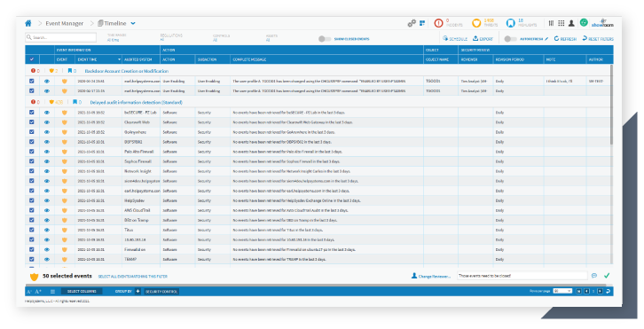Screen dimensions: 644x329
Task: Open the apps grid icon in header
Action: point(561,23)
